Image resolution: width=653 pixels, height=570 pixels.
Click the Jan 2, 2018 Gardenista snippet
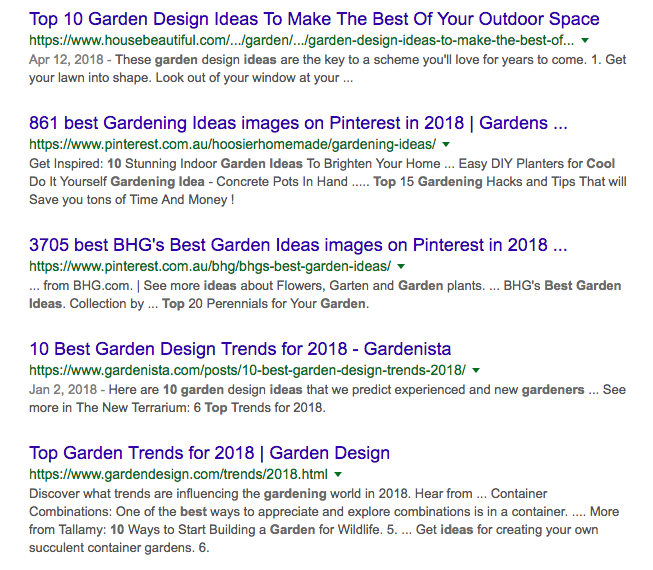(x=320, y=398)
